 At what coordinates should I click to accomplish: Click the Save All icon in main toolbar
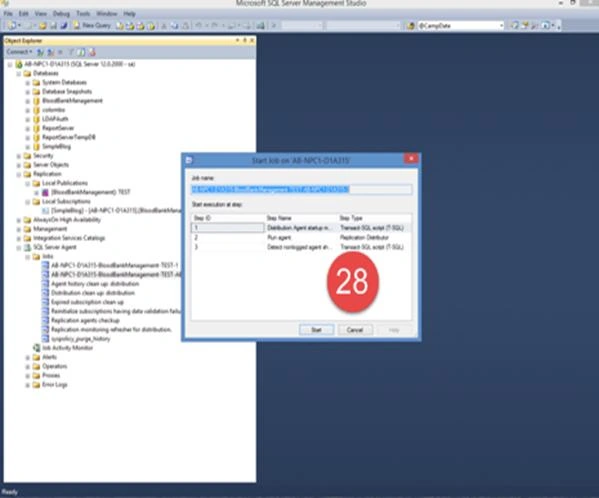pos(63,26)
